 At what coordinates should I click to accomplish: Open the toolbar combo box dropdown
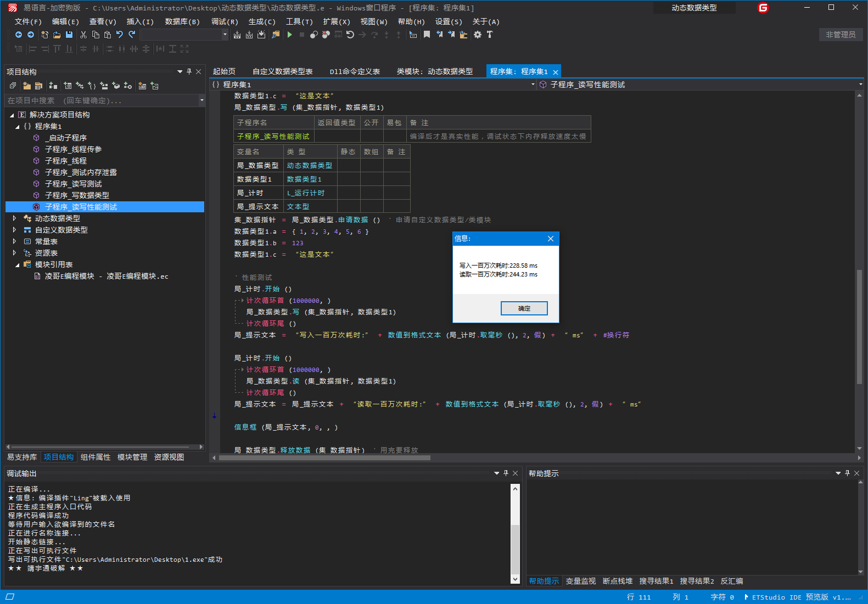click(225, 35)
